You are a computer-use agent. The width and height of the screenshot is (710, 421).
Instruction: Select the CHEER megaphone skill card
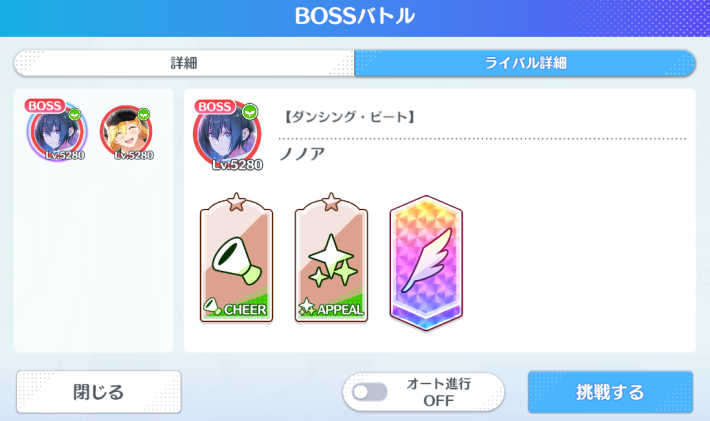tap(236, 260)
